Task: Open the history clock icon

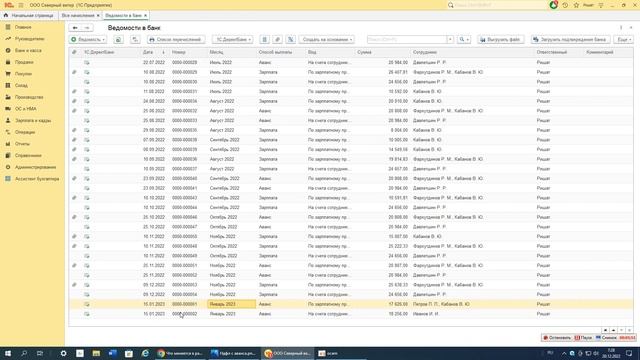Action: click(565, 5)
